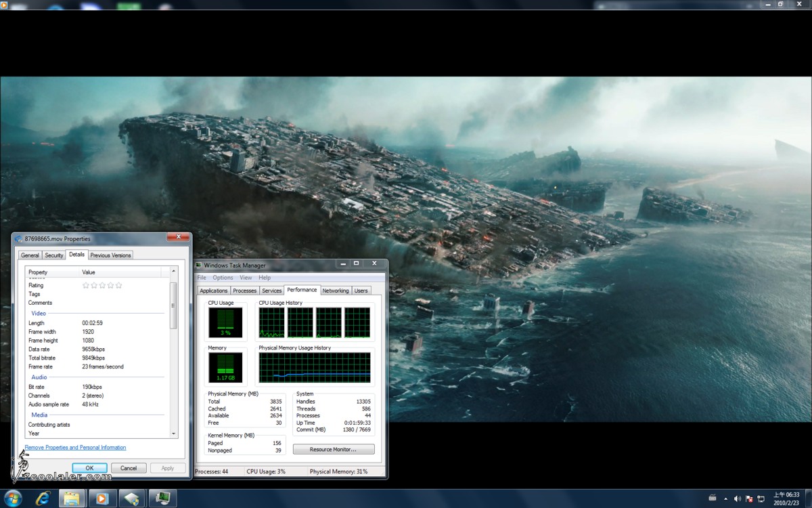Click the CPU Usage 3 % meter
The height and width of the screenshot is (508, 812).
coord(225,322)
